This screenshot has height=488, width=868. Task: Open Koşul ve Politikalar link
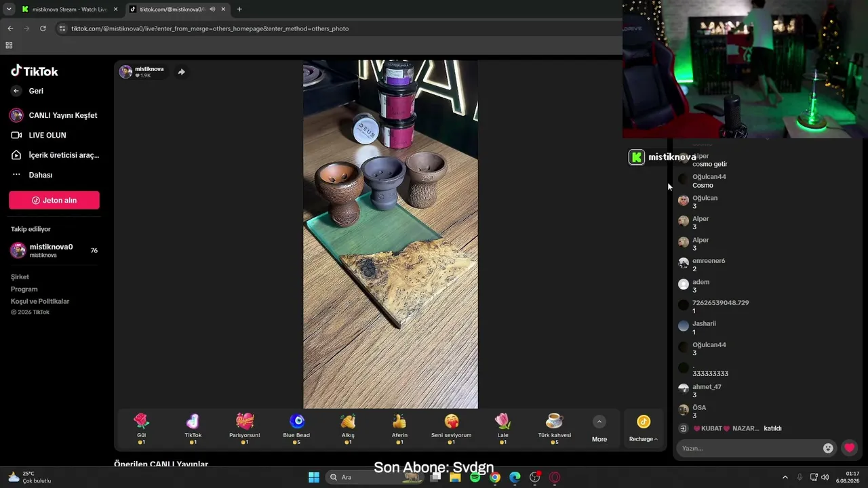[x=40, y=302]
